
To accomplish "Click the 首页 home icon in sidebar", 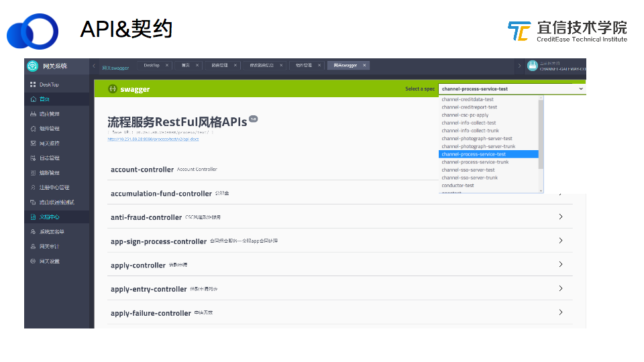I will point(34,99).
